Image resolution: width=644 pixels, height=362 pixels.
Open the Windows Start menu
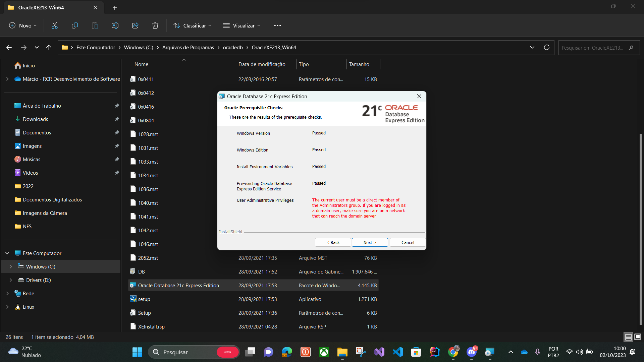click(x=137, y=352)
